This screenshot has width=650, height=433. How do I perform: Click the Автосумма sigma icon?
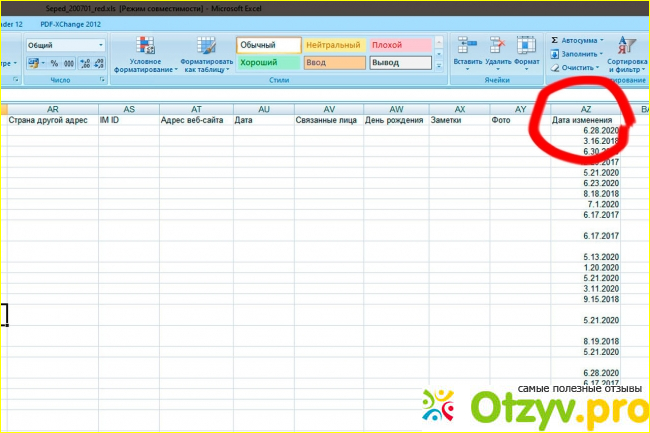555,40
